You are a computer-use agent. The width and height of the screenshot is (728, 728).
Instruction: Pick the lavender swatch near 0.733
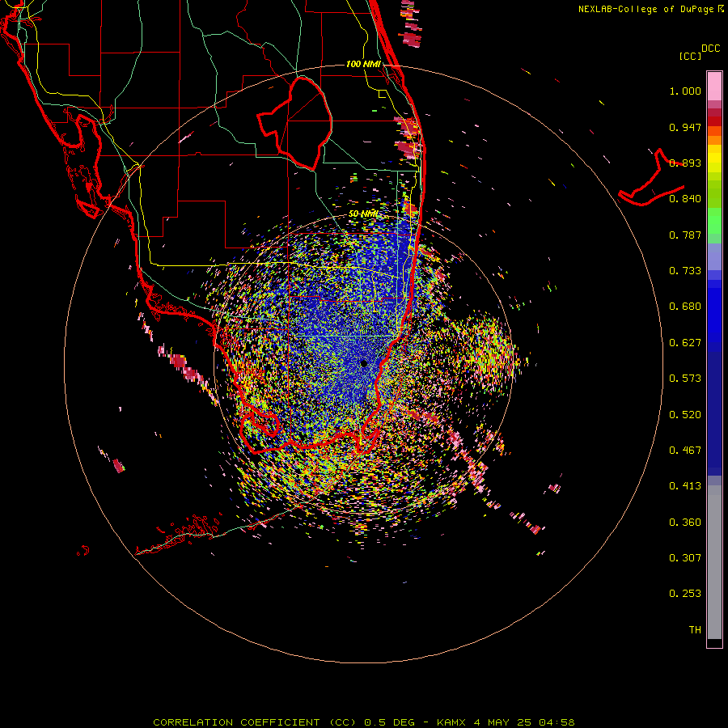[714, 256]
